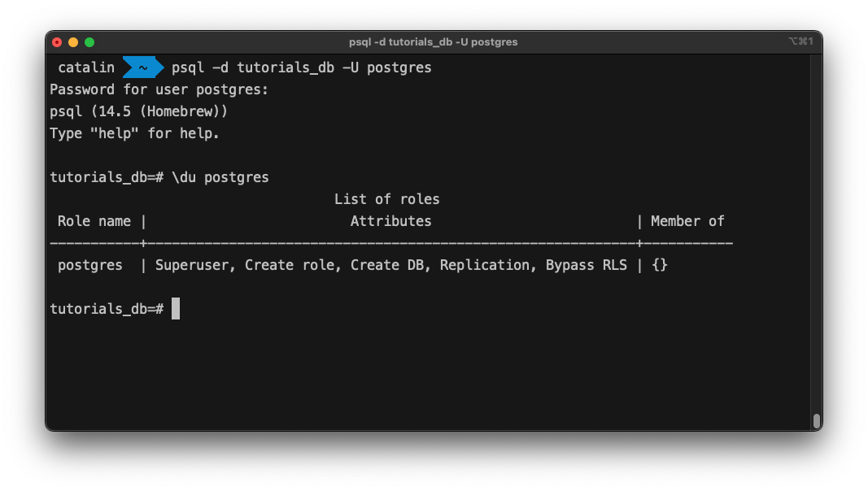Screen dimensions: 868x491
Task: Select the catalin username in the prompt
Action: tap(85, 67)
